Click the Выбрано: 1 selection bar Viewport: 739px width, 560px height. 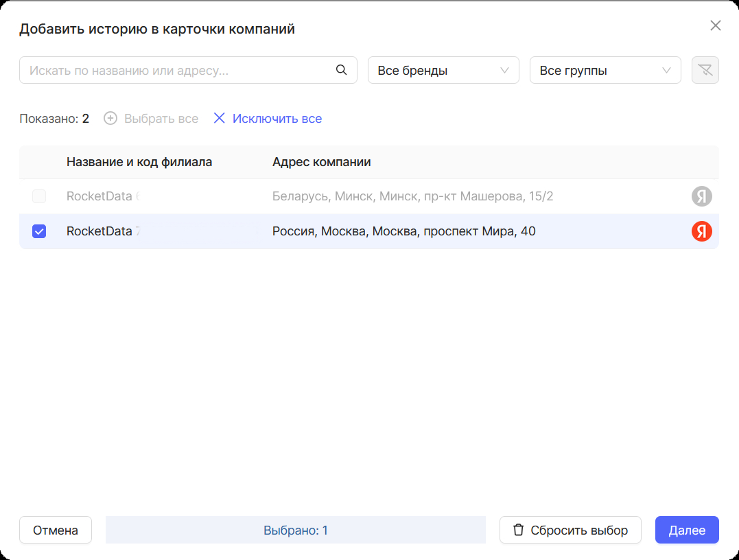295,530
